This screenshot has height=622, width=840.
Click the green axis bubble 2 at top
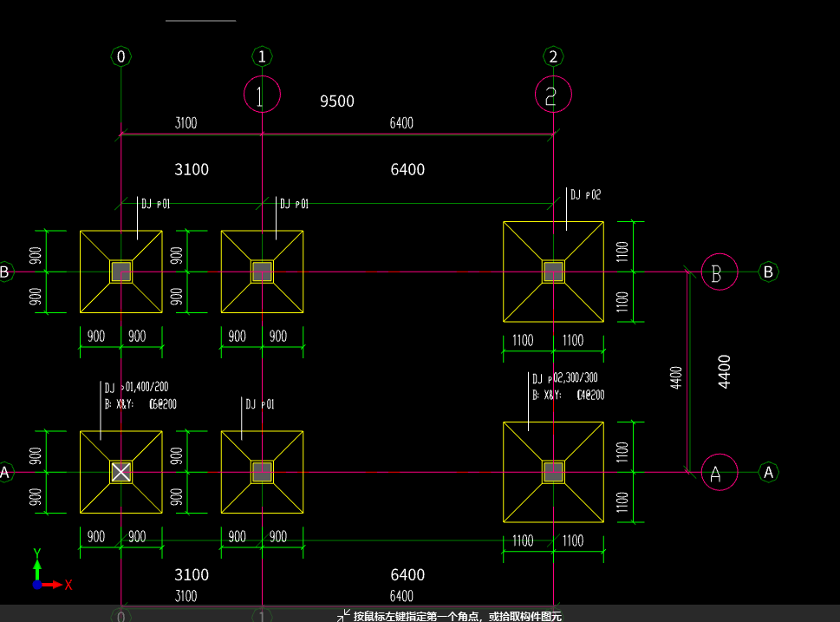(x=553, y=56)
